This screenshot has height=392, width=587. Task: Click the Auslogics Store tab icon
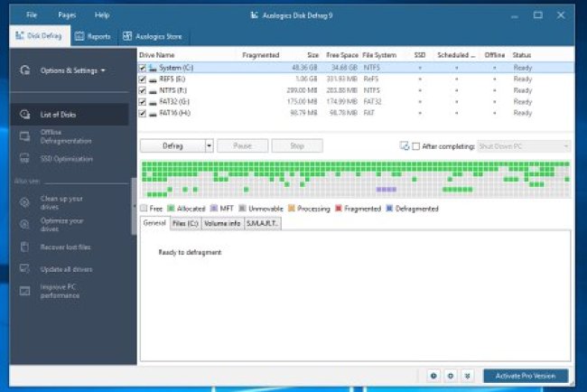click(x=127, y=36)
